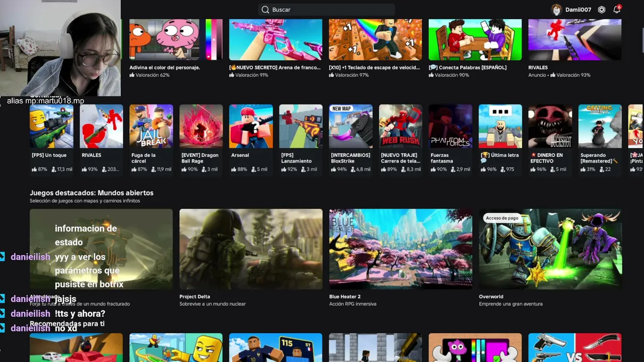Open the Conecta Palabras [ESPAÑOL] thumbnail
The image size is (644, 362).
pyautogui.click(x=475, y=40)
